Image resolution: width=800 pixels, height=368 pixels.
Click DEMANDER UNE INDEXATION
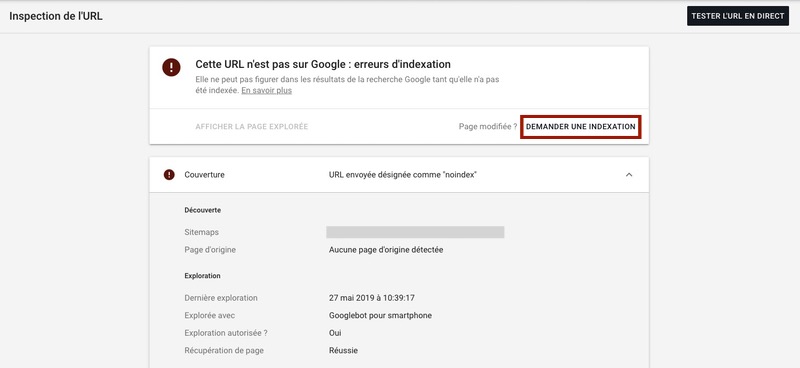click(581, 127)
